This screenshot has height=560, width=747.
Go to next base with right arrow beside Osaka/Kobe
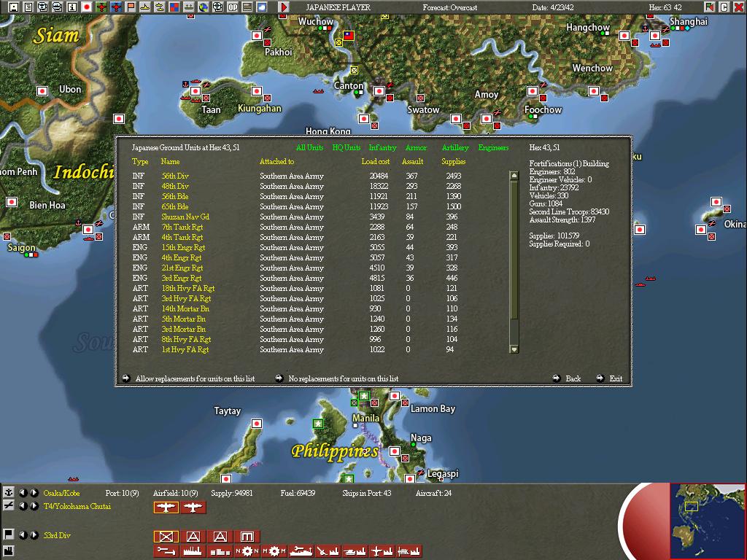[x=34, y=493]
